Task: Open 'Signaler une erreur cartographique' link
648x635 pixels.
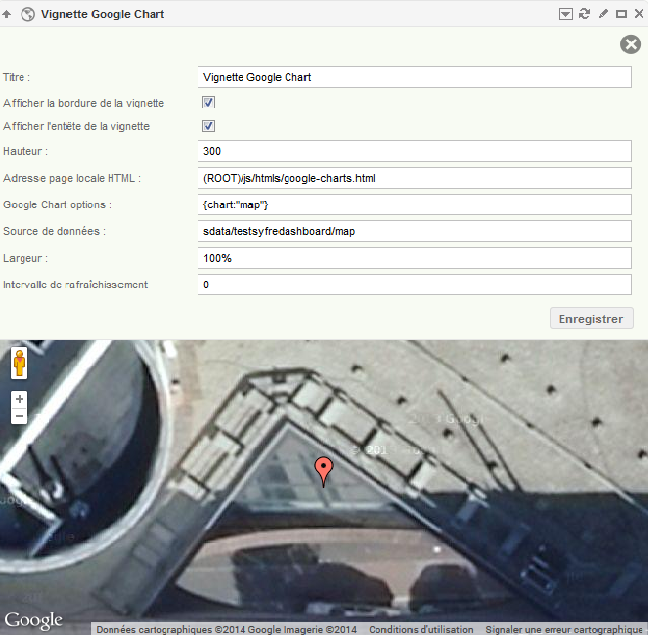Action: coord(564,629)
